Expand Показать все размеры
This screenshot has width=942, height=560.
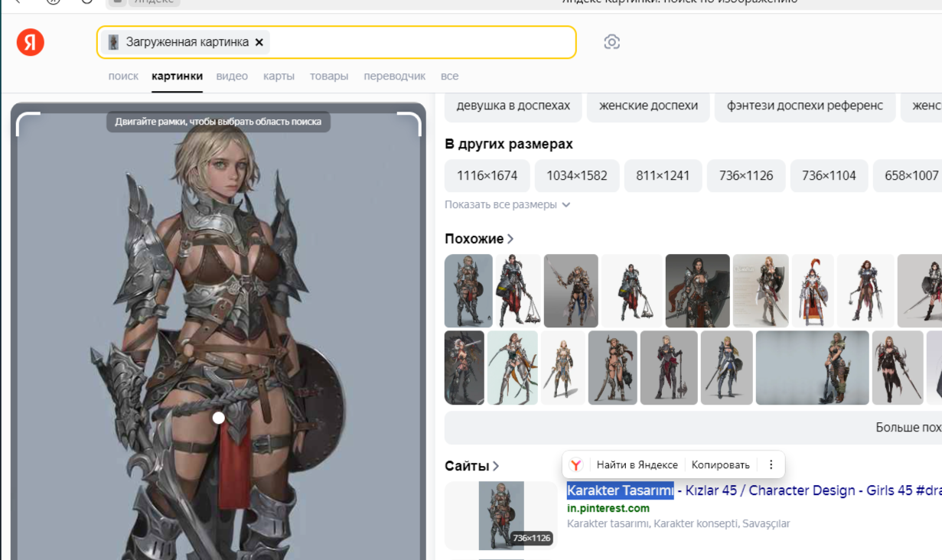[x=507, y=204]
